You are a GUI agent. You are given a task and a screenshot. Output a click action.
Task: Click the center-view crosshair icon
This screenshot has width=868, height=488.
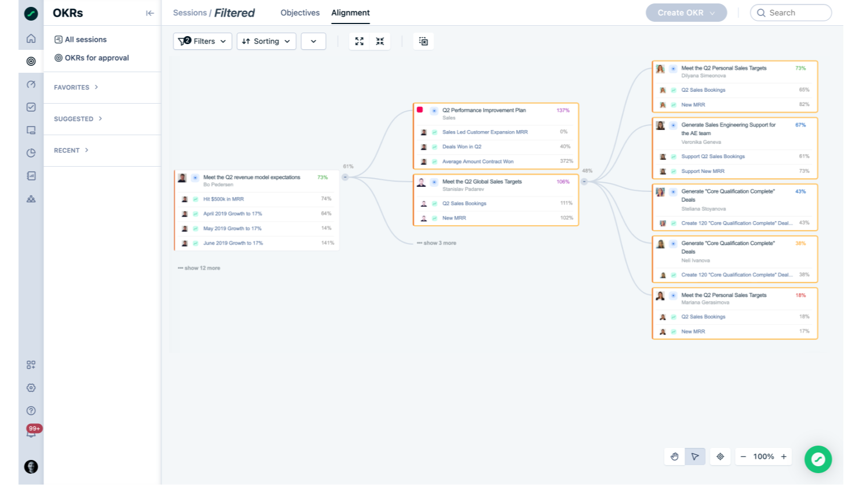click(720, 456)
